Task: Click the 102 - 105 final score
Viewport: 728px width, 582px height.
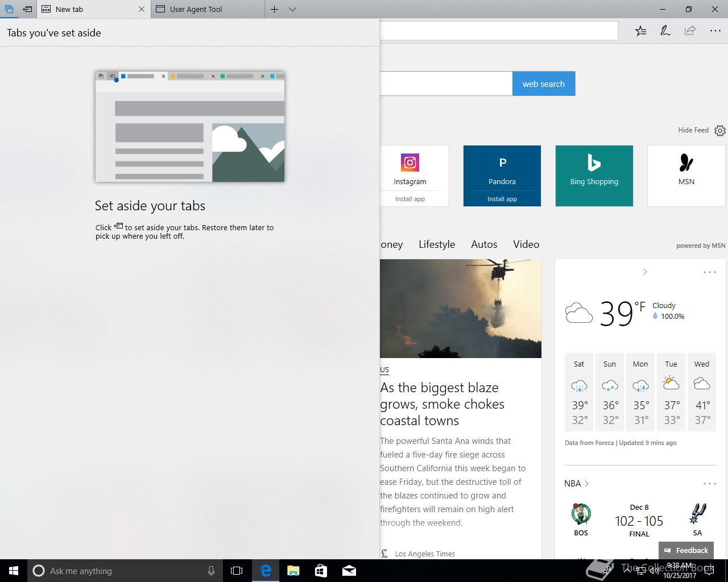Action: [x=639, y=521]
